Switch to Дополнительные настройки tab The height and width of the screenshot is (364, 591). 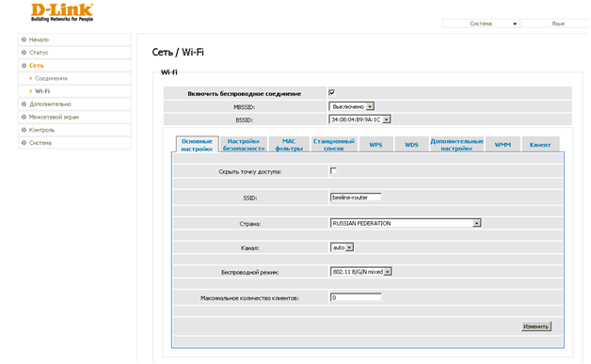point(456,145)
